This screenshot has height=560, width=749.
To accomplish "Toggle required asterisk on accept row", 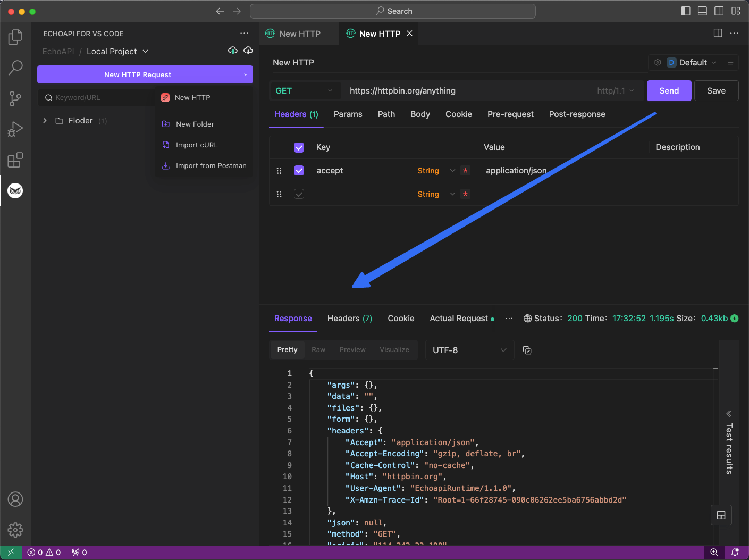I will click(465, 171).
